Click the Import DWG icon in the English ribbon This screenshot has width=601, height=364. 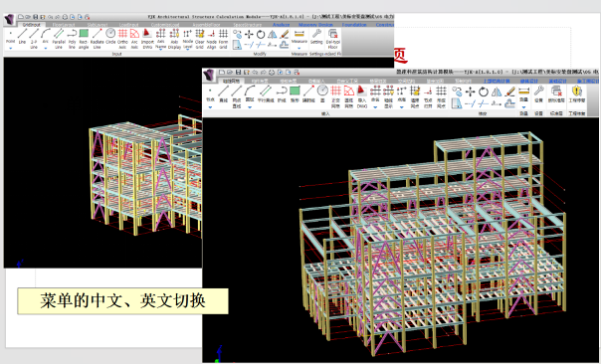147,39
